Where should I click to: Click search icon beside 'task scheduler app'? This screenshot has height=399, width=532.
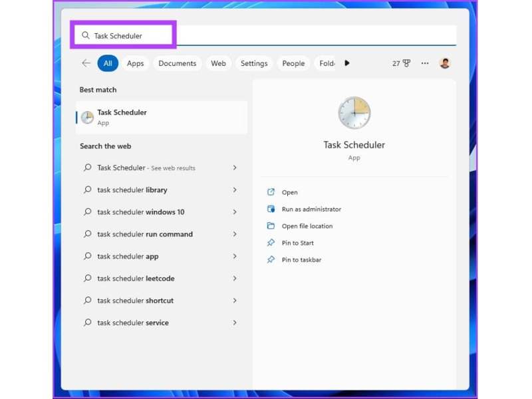coord(88,256)
